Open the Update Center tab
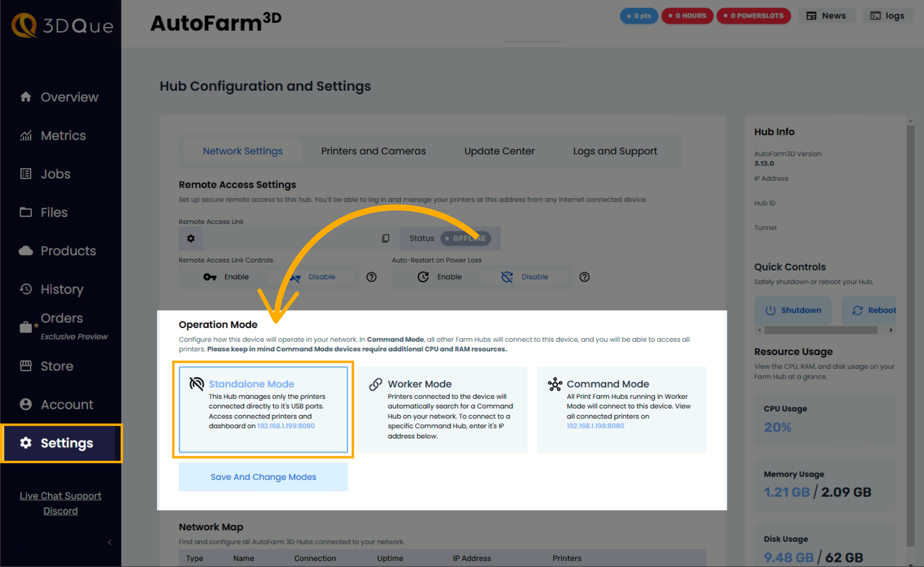Viewport: 924px width, 567px height. tap(499, 151)
